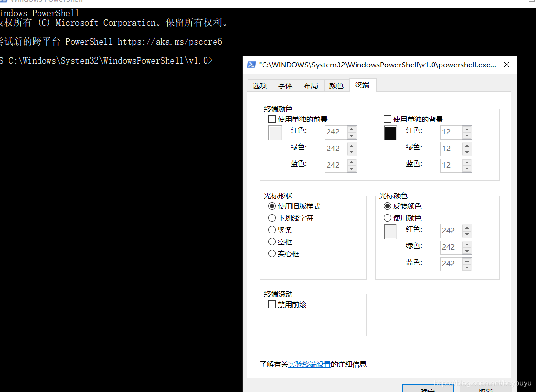Click the background 绿色 value field
Image resolution: width=536 pixels, height=392 pixels.
[451, 149]
